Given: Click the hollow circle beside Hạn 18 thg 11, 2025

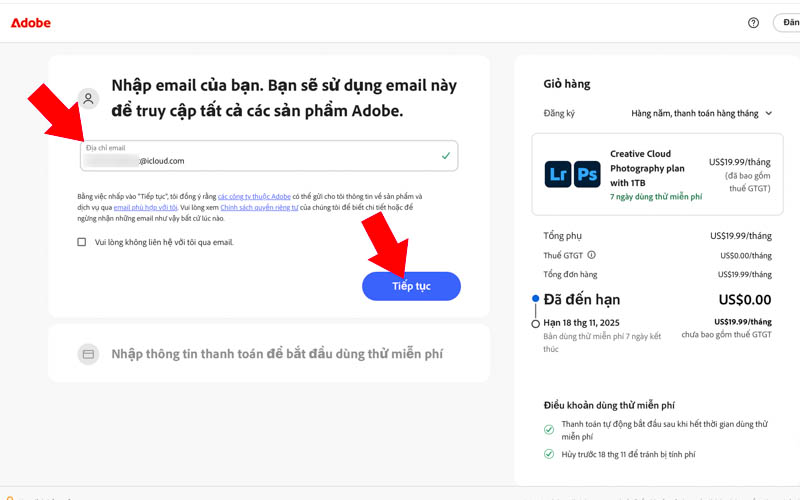Looking at the screenshot, I should (x=535, y=324).
